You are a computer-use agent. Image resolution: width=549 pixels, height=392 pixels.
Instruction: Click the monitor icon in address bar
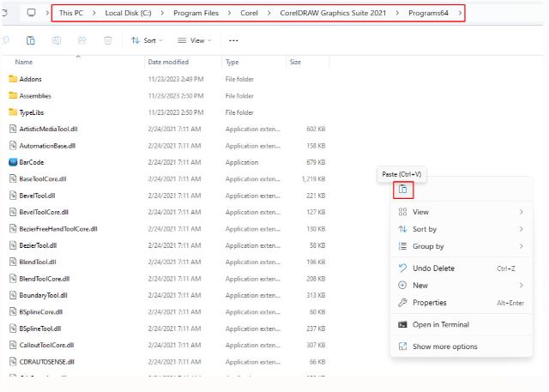[32, 13]
